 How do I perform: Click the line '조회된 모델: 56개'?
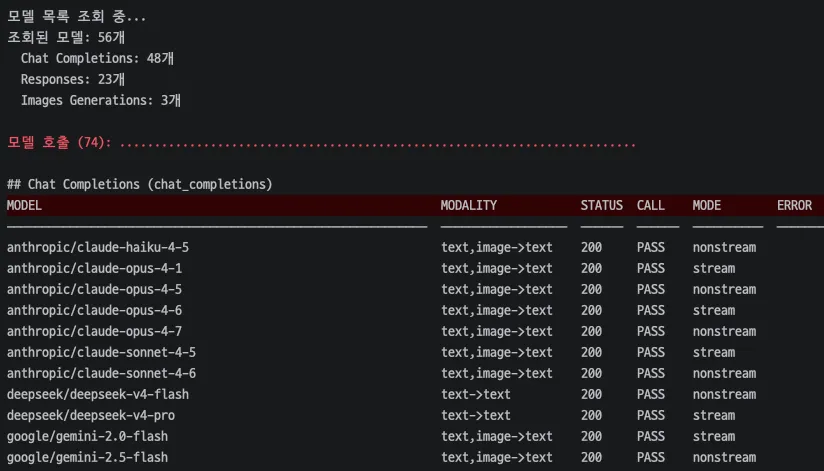pos(66,37)
